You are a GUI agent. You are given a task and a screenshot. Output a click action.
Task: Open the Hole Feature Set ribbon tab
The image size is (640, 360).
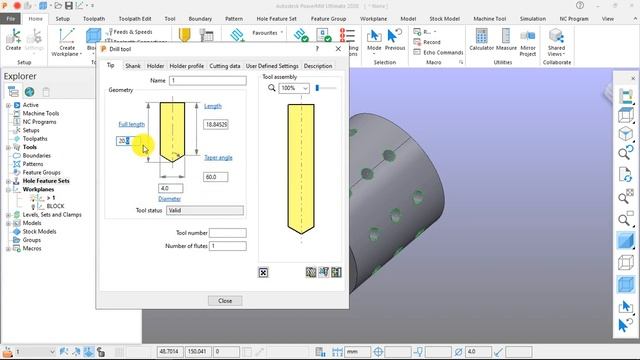[x=276, y=19]
